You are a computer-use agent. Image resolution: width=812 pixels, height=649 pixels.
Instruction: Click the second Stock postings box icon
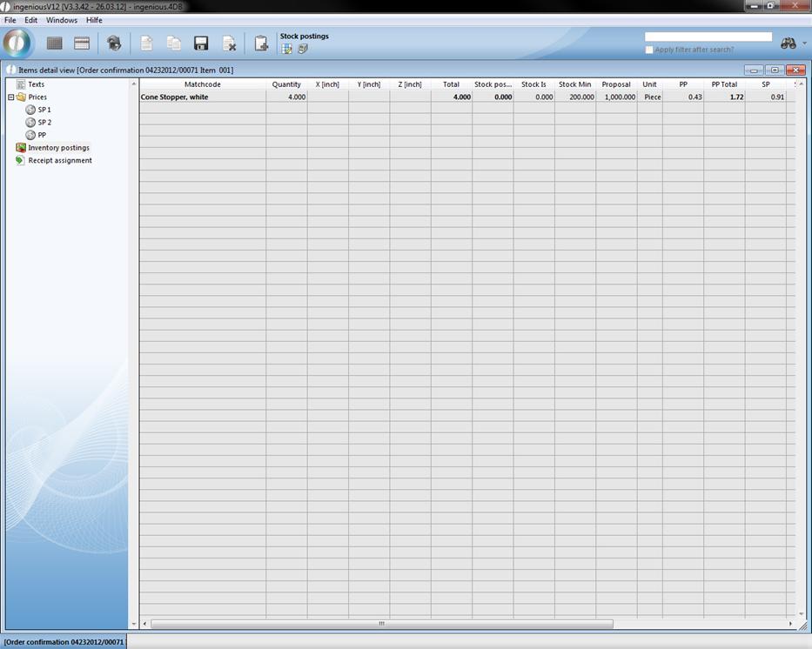303,49
